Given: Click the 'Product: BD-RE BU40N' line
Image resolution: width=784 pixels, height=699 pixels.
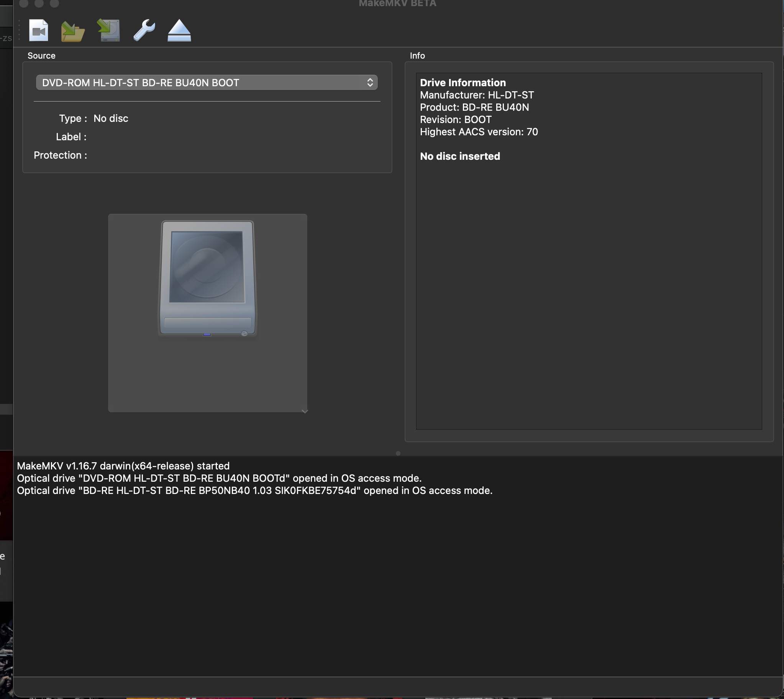Looking at the screenshot, I should (x=474, y=107).
